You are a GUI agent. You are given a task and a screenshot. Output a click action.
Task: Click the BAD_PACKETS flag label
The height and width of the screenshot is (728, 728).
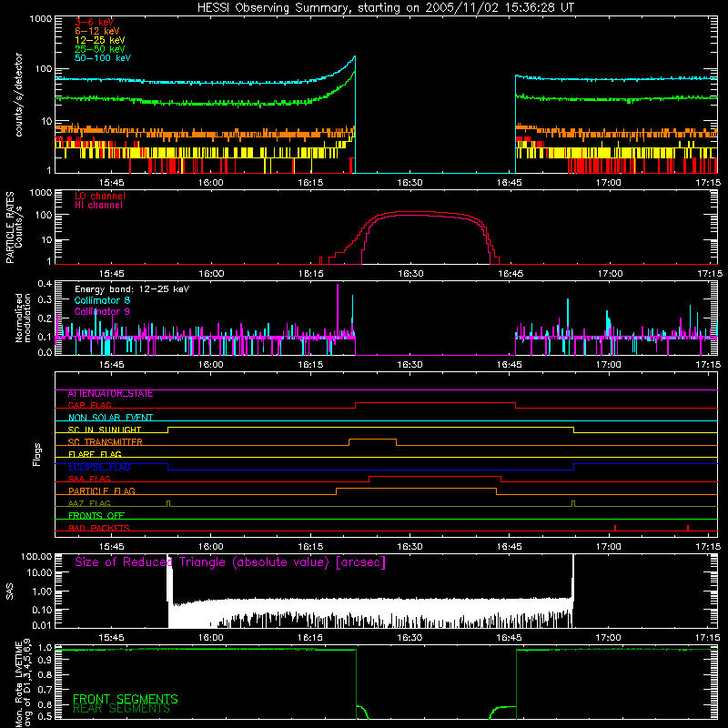click(99, 528)
